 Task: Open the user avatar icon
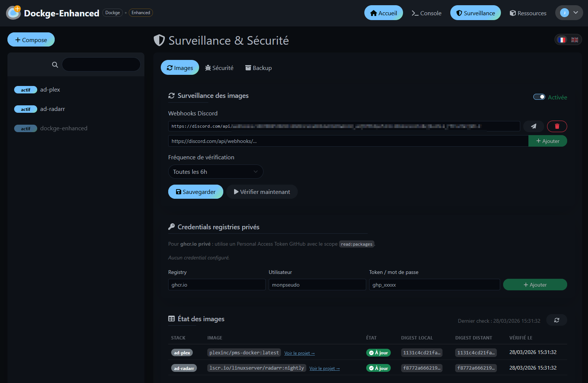pos(565,13)
